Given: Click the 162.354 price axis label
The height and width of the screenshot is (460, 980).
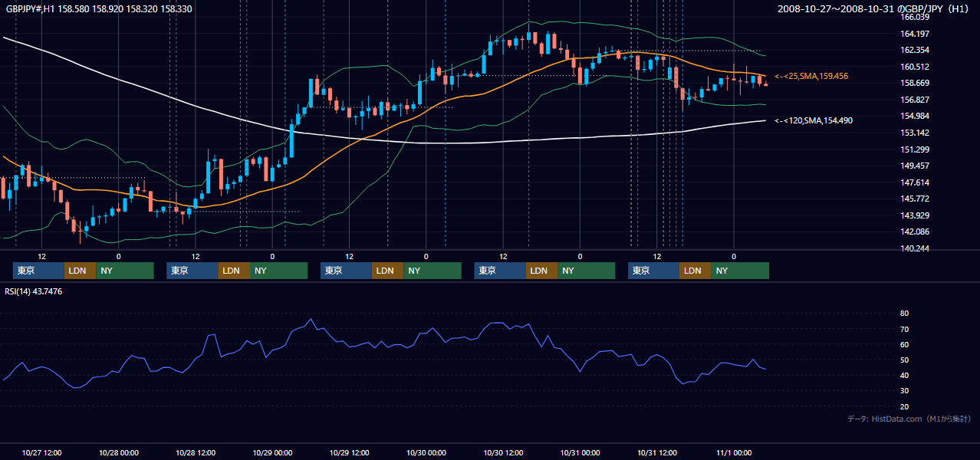Looking at the screenshot, I should point(915,50).
